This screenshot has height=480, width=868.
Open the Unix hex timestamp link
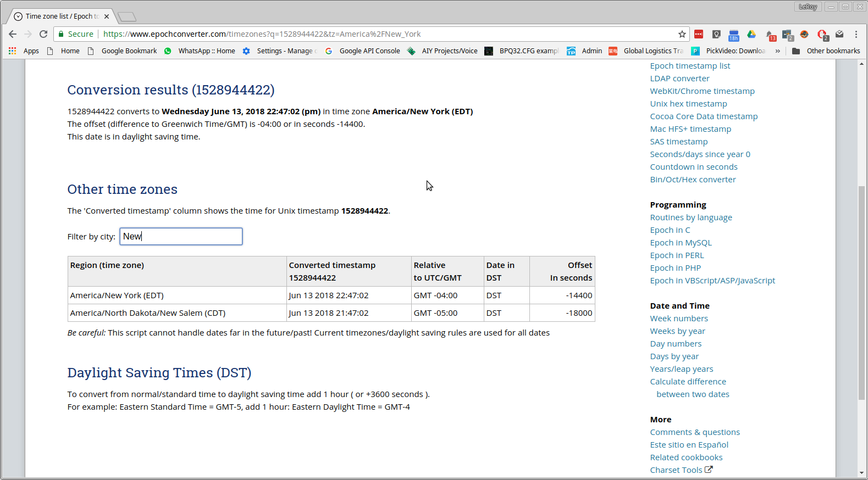688,104
